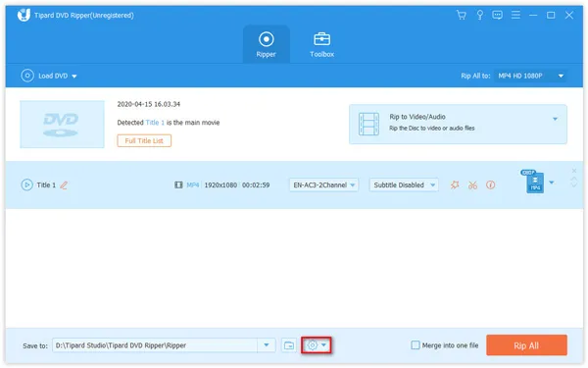The height and width of the screenshot is (368, 588).
Task: Click the shopping cart purchase icon
Action: click(462, 15)
